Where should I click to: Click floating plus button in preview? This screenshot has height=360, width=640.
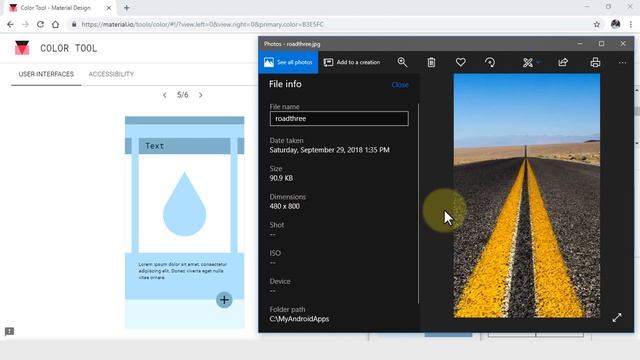[224, 300]
